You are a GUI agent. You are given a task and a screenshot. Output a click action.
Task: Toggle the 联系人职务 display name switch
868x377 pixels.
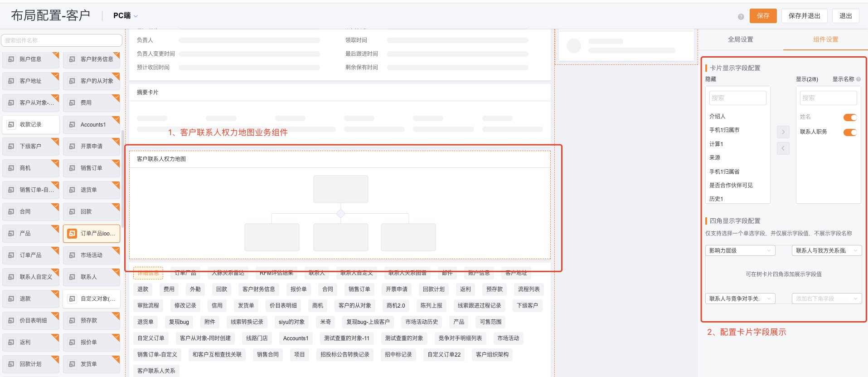pyautogui.click(x=850, y=132)
